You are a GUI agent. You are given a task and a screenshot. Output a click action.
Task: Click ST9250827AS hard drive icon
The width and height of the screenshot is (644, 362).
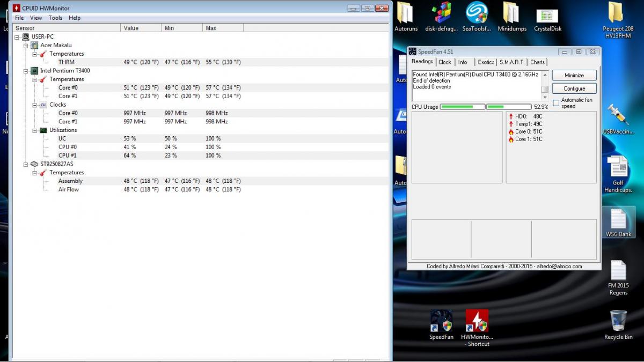tap(34, 164)
